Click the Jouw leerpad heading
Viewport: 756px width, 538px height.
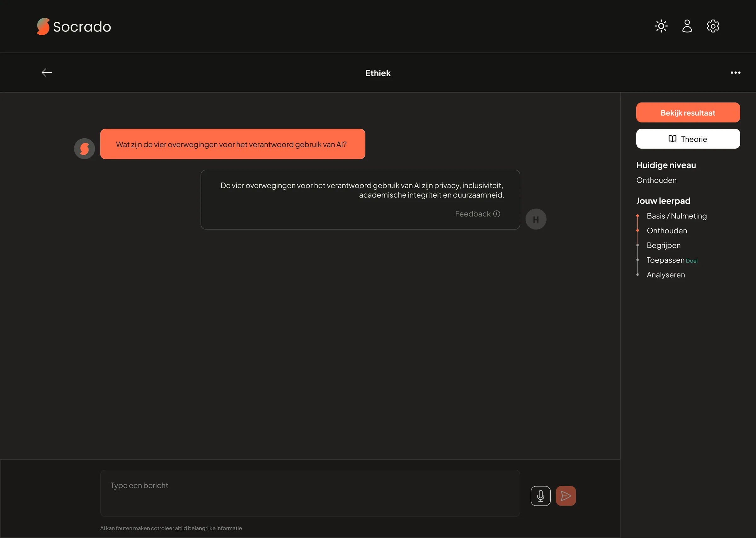tap(663, 201)
